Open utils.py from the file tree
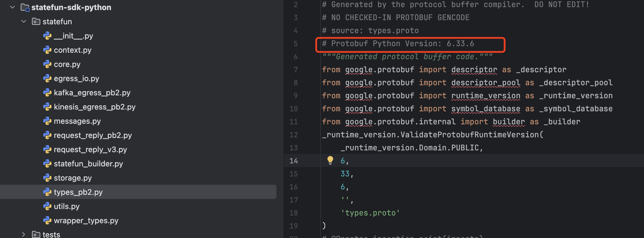The width and height of the screenshot is (644, 238). [x=67, y=206]
